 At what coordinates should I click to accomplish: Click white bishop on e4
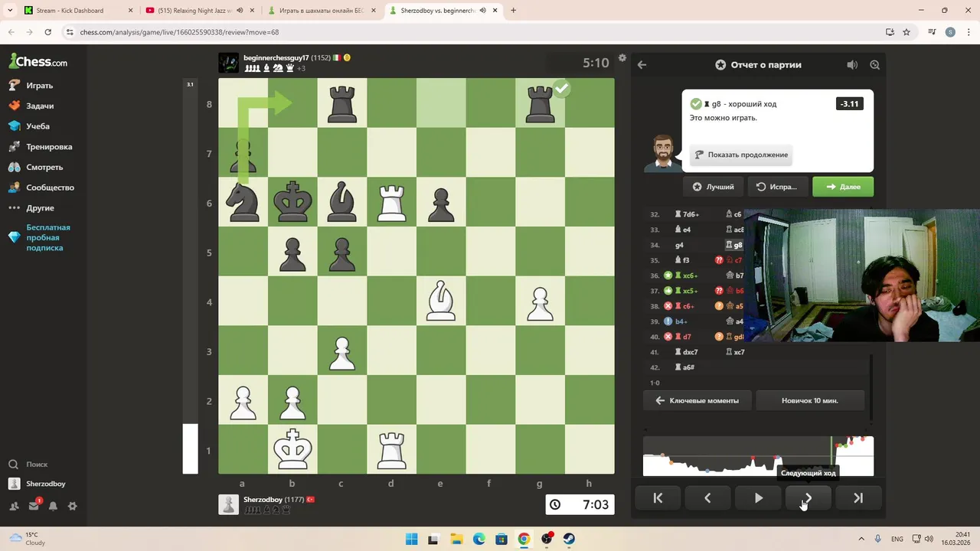[x=441, y=301]
